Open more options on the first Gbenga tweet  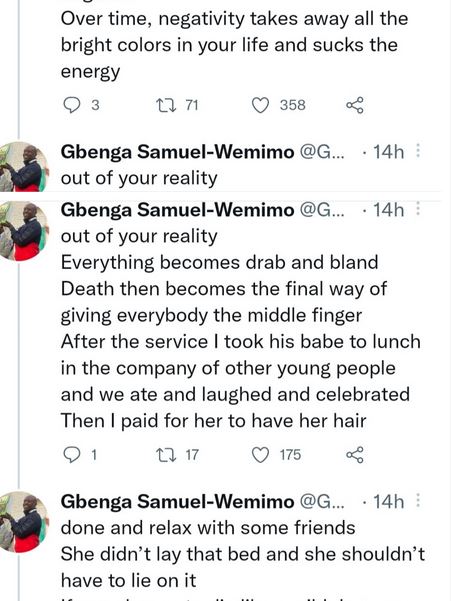click(418, 151)
